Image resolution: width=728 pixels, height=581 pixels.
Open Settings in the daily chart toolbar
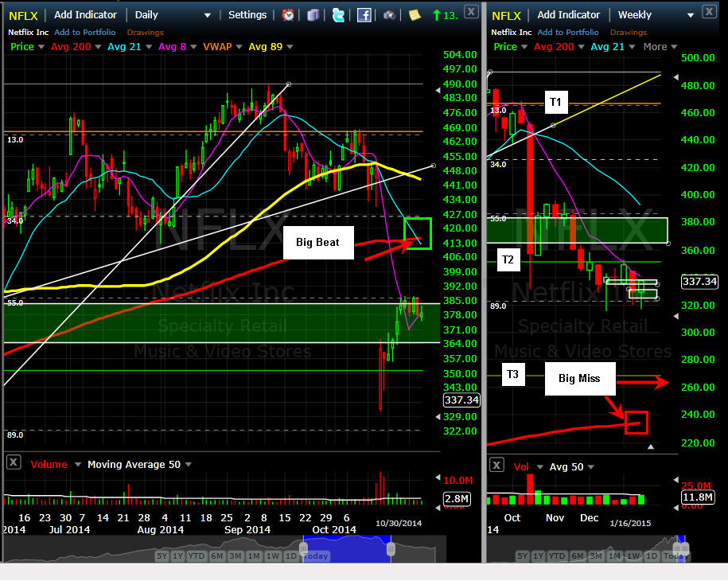coord(247,14)
